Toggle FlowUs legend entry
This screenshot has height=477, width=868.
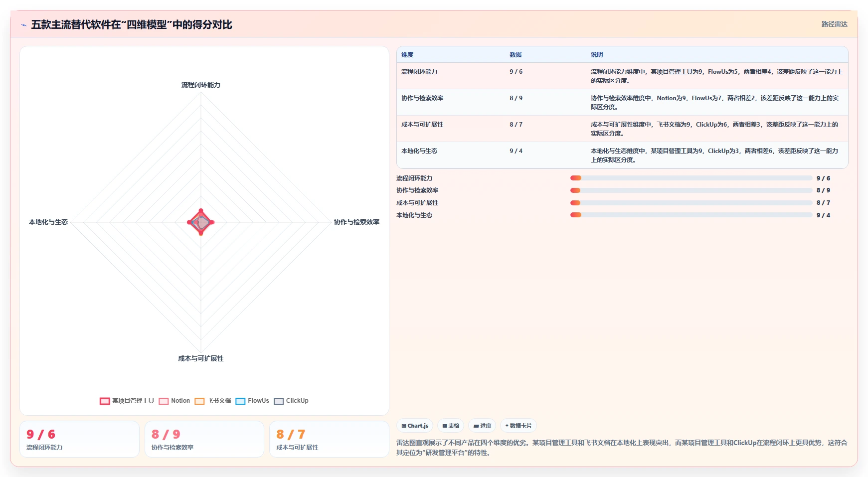pos(252,401)
